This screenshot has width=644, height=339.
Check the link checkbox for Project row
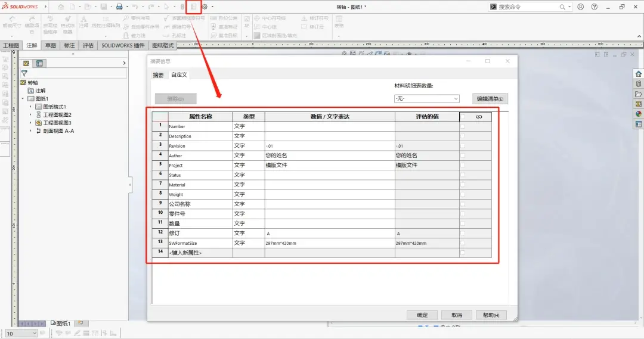[x=463, y=166]
